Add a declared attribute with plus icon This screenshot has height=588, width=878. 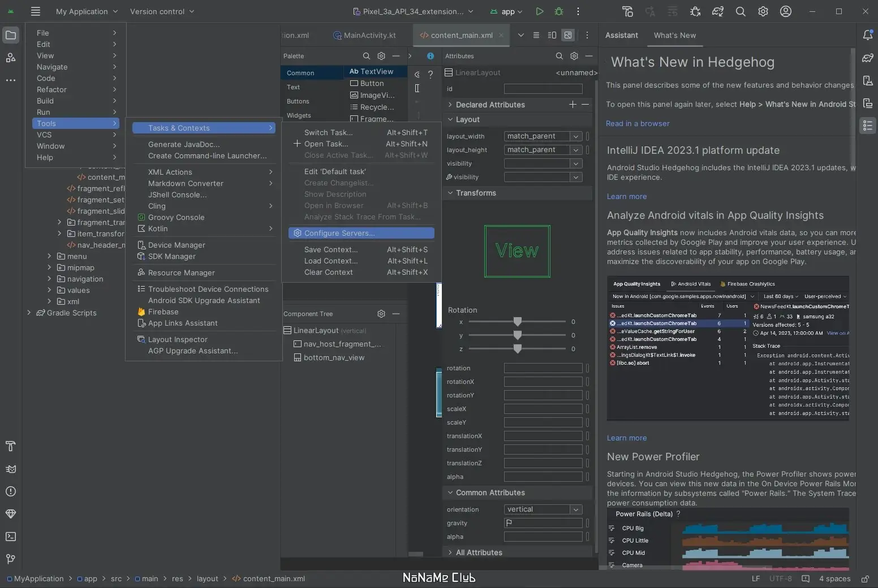click(573, 105)
